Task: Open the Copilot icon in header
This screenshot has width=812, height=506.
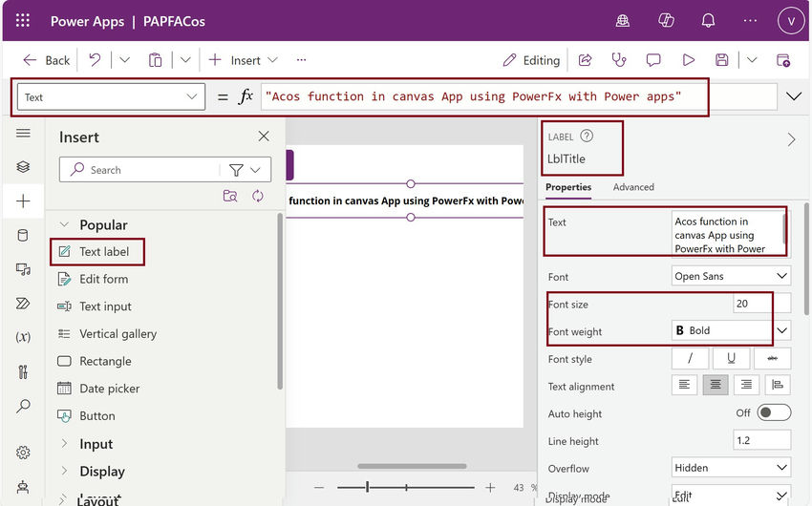Action: (666, 21)
